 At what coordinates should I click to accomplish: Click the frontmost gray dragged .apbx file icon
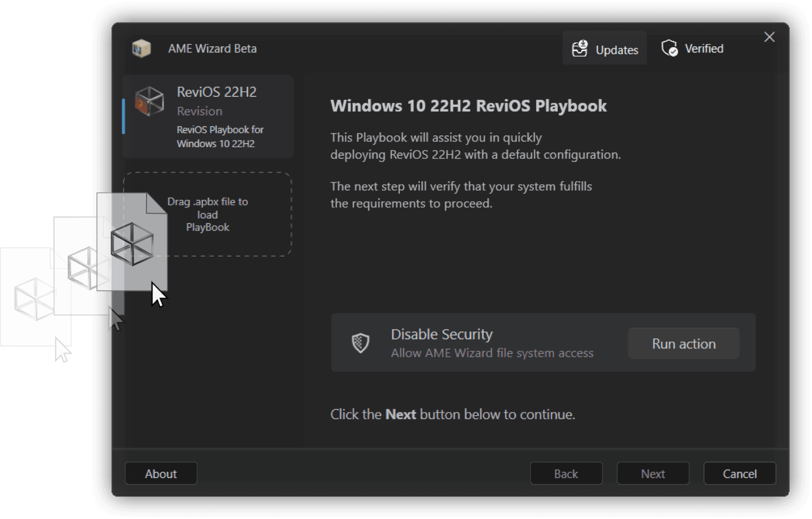[x=132, y=242]
